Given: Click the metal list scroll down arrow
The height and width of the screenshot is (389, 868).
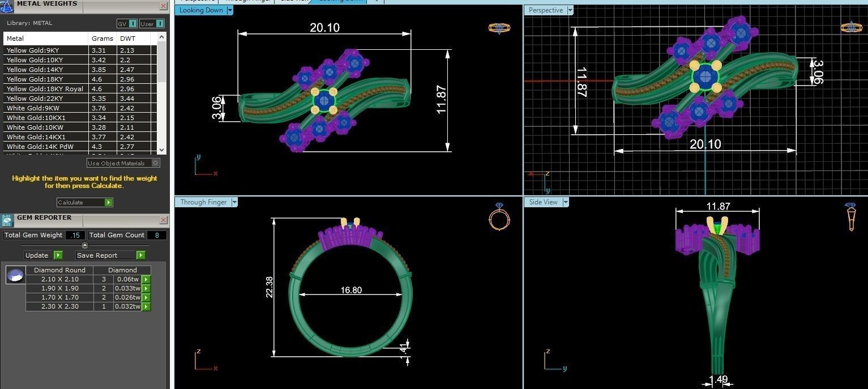Looking at the screenshot, I should pos(162,149).
